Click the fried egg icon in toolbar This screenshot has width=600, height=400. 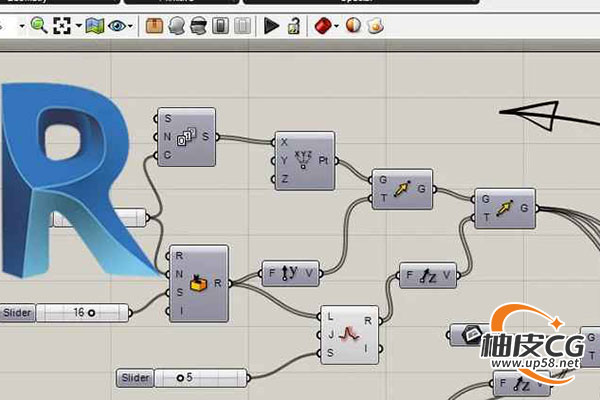pyautogui.click(x=375, y=26)
